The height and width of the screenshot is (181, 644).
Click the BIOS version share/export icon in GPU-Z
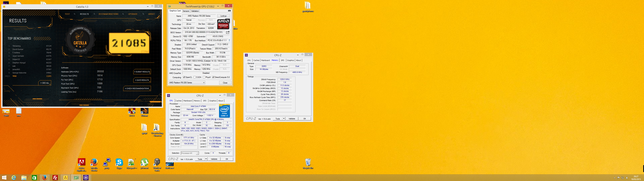point(228,32)
